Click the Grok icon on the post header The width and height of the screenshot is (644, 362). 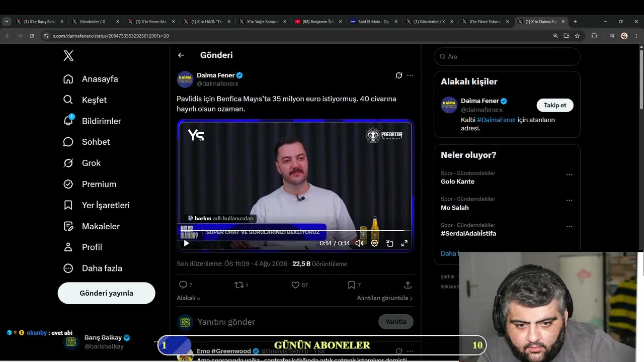399,75
